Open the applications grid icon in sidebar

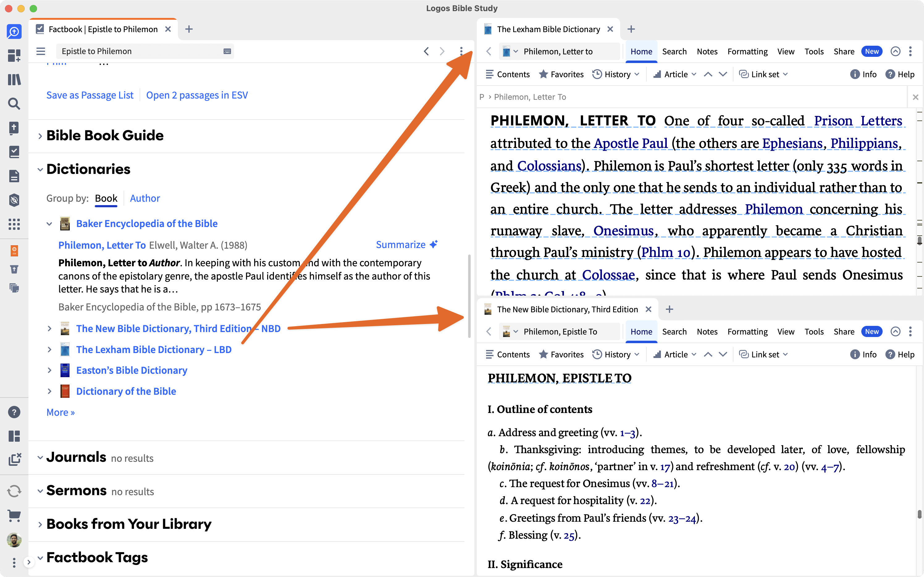[14, 224]
